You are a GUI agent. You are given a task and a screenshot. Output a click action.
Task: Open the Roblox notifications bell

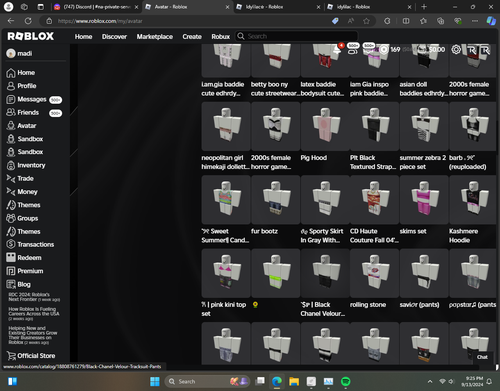pos(337,50)
